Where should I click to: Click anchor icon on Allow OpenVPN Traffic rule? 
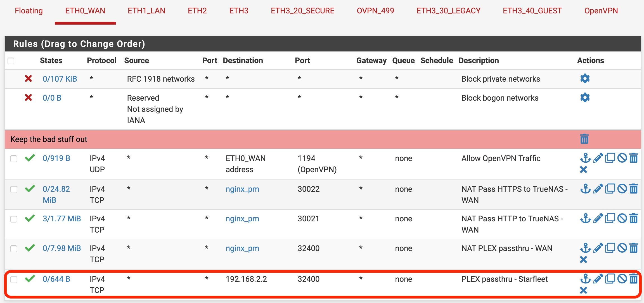tap(585, 158)
